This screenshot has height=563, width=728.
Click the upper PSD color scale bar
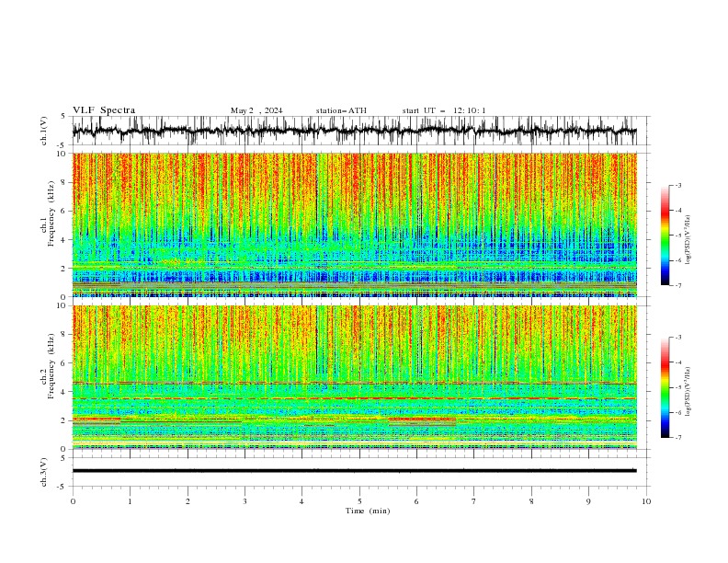tap(665, 236)
